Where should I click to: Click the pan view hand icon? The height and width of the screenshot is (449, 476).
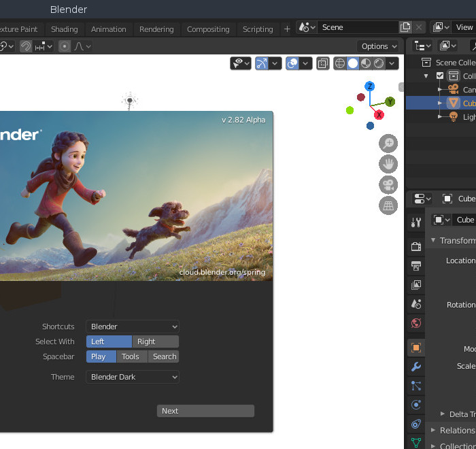click(x=388, y=164)
